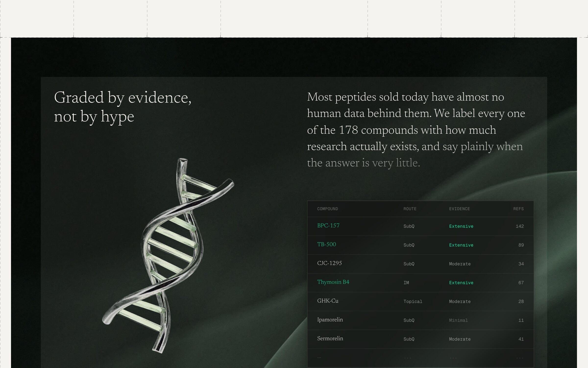The height and width of the screenshot is (368, 588).
Task: Click the Moderate rating for Sermorelin
Action: pos(460,339)
